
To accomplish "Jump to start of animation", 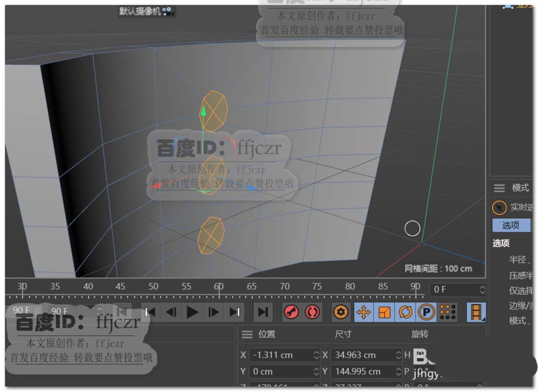I will (150, 312).
